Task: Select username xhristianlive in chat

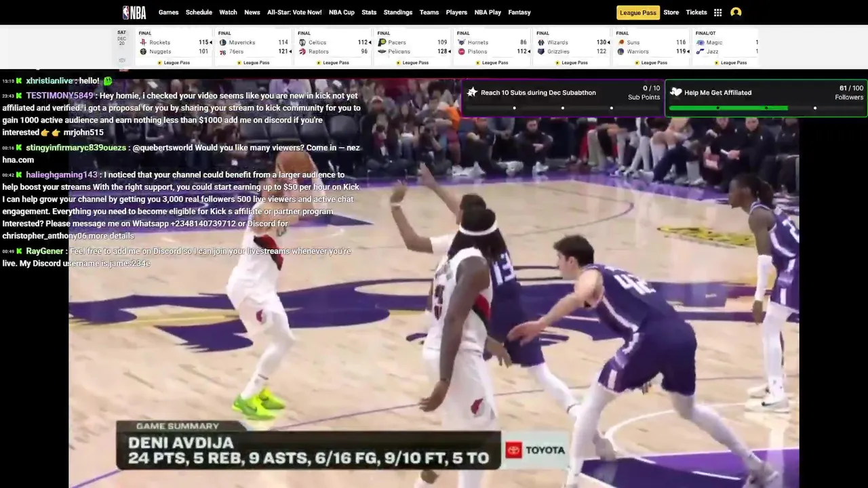Action: (x=49, y=81)
